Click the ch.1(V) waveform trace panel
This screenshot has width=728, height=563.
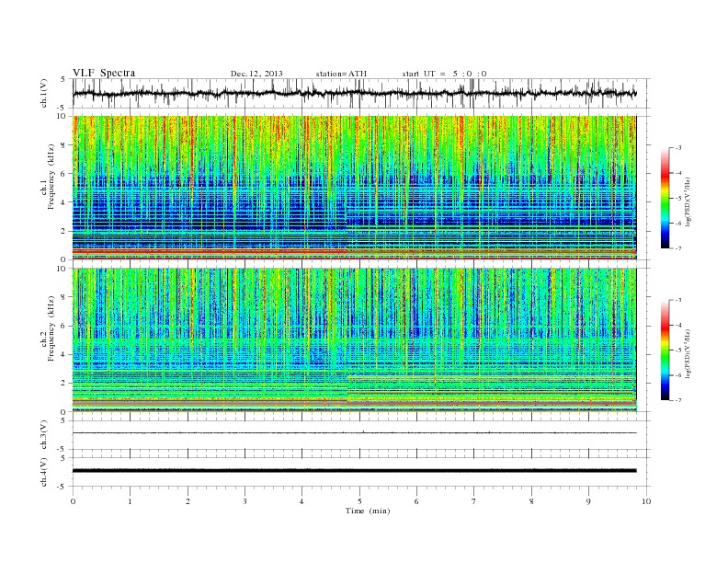(361, 93)
